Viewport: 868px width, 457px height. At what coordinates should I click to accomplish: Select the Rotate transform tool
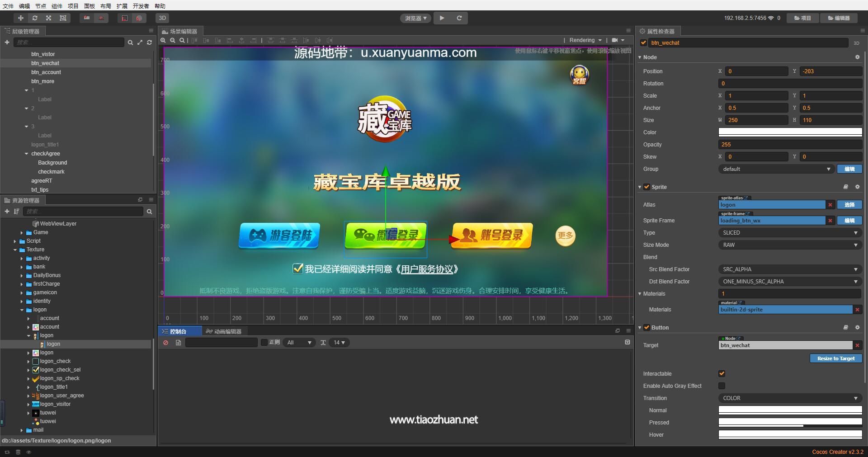click(x=34, y=18)
